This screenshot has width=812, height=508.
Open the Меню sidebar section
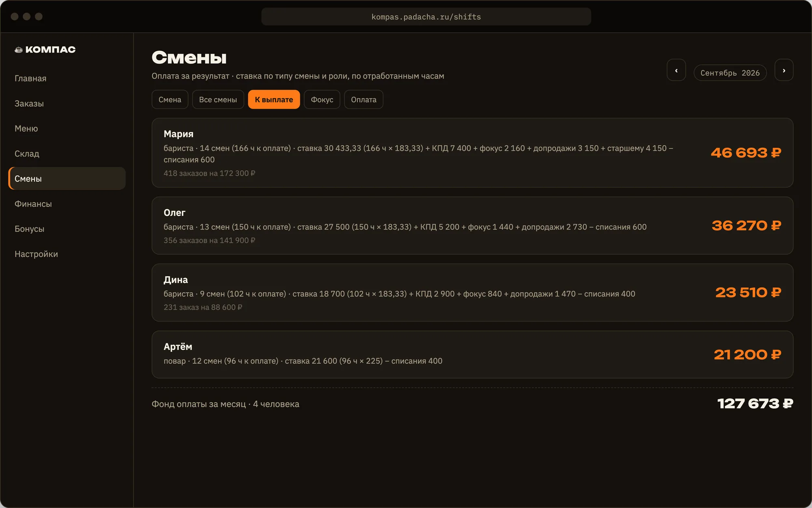[x=67, y=128]
